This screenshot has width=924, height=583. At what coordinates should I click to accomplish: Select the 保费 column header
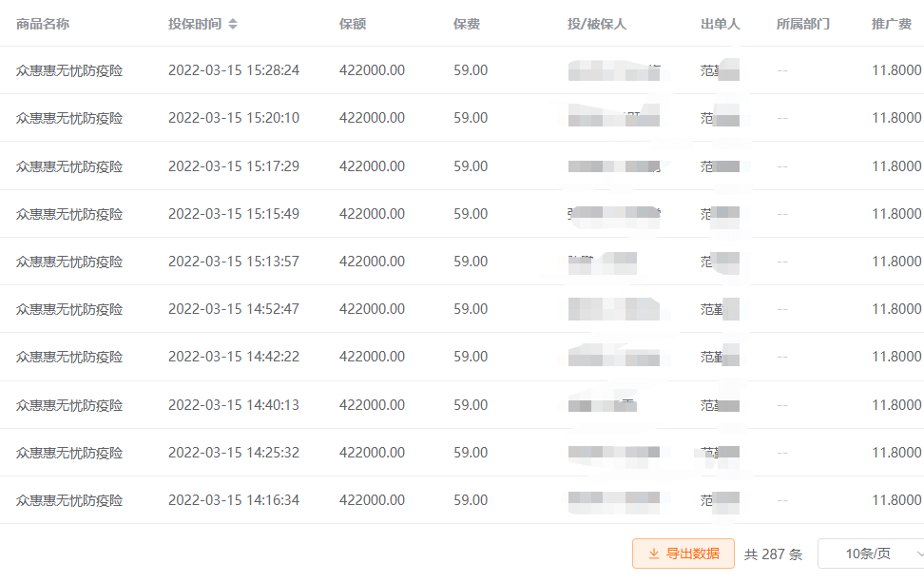pos(467,24)
